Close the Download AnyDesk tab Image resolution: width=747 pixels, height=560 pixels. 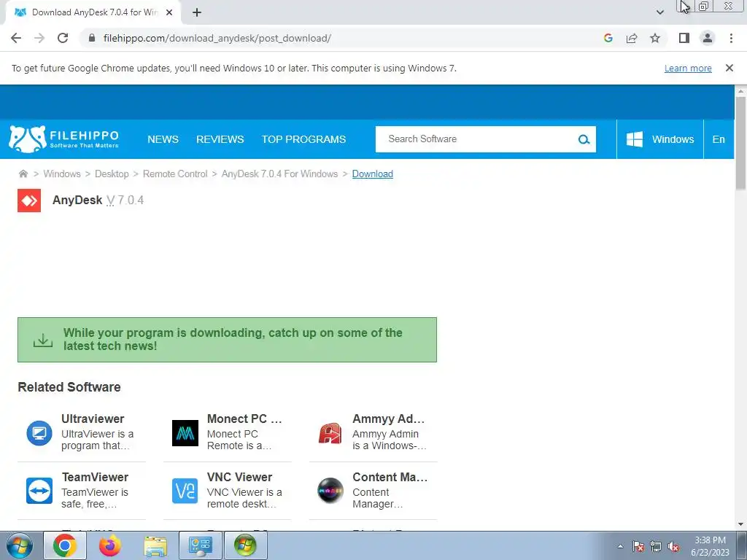tap(169, 12)
